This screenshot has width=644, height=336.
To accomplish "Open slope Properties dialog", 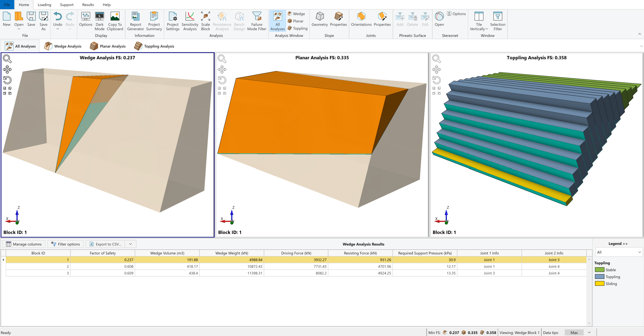I will [x=339, y=19].
